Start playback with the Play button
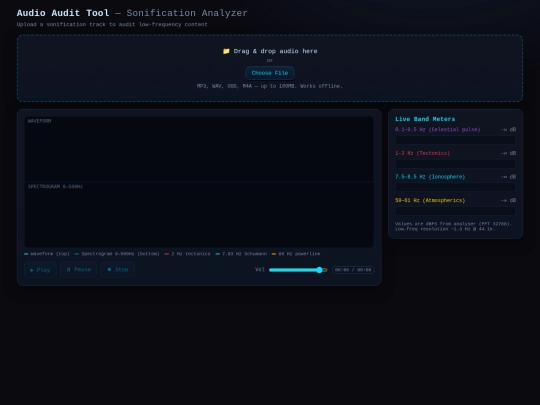This screenshot has width=540, height=405. click(40, 270)
